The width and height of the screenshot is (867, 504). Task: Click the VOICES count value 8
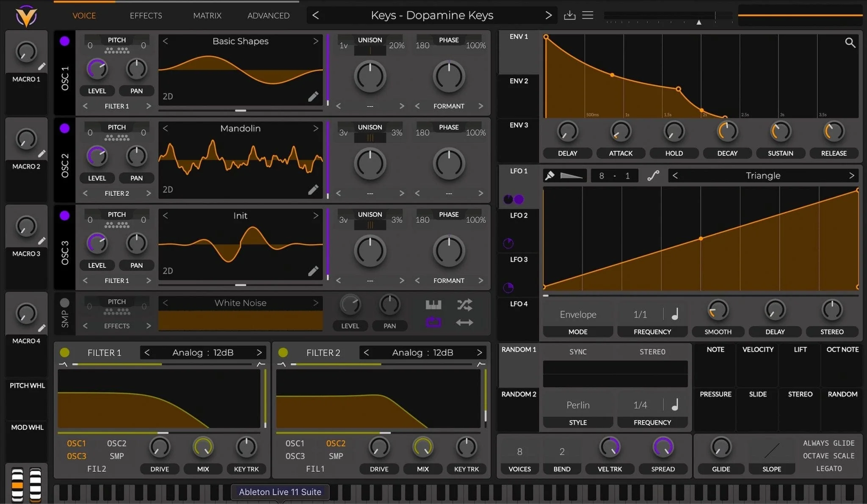(519, 452)
